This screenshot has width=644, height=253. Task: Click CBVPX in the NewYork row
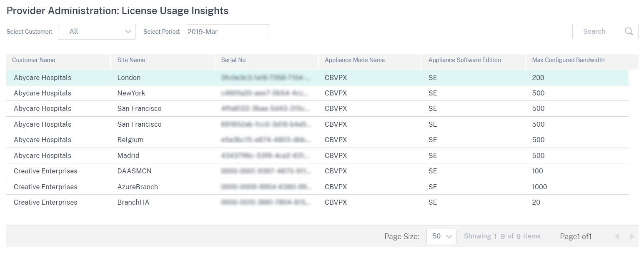point(336,93)
